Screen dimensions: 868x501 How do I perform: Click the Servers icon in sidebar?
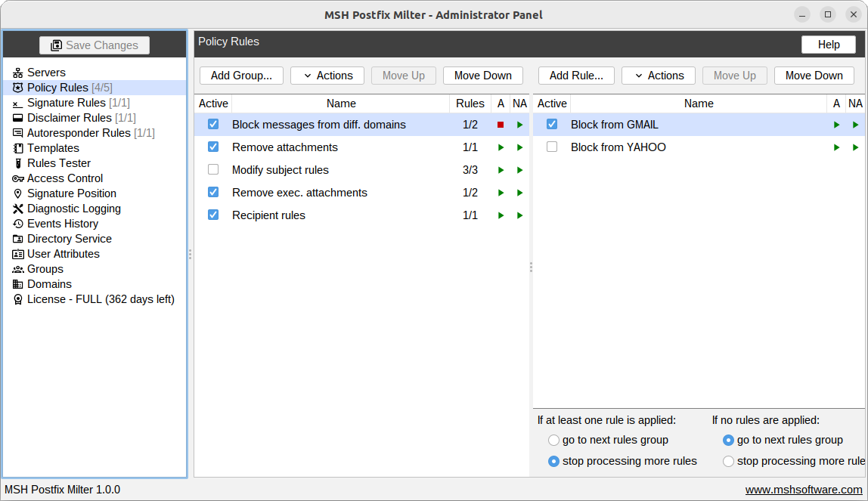pyautogui.click(x=17, y=73)
